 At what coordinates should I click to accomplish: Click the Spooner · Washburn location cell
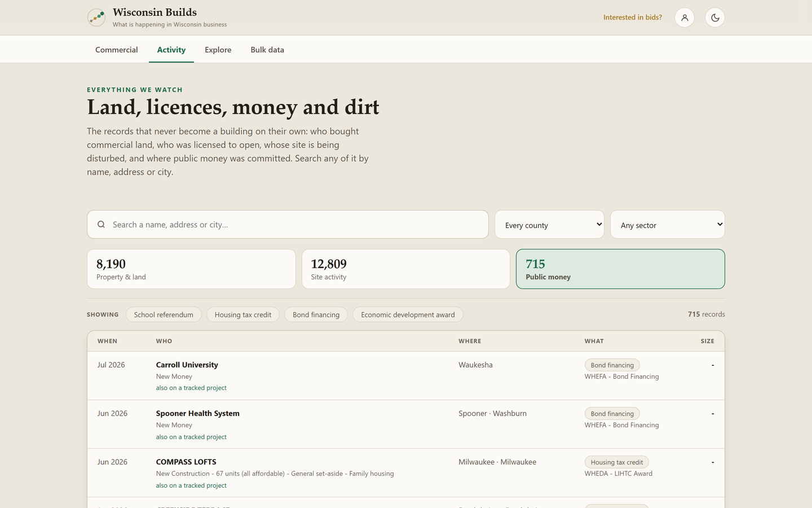click(492, 413)
